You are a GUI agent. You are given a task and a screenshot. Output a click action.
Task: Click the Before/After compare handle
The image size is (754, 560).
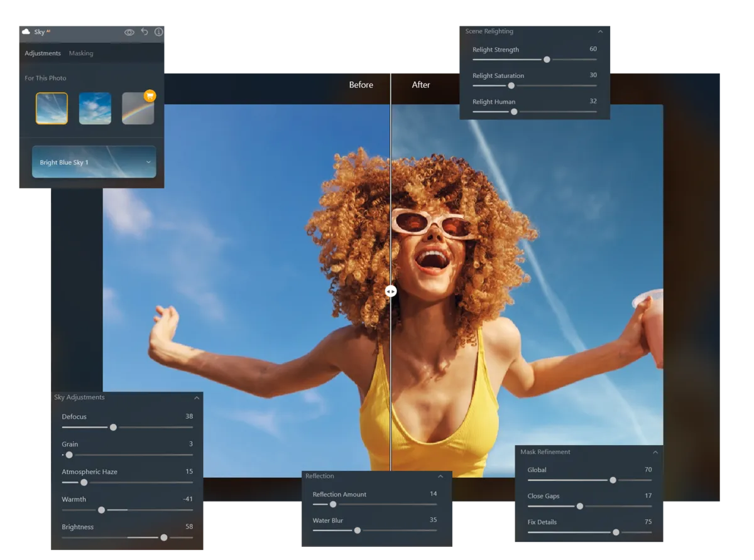click(x=391, y=291)
